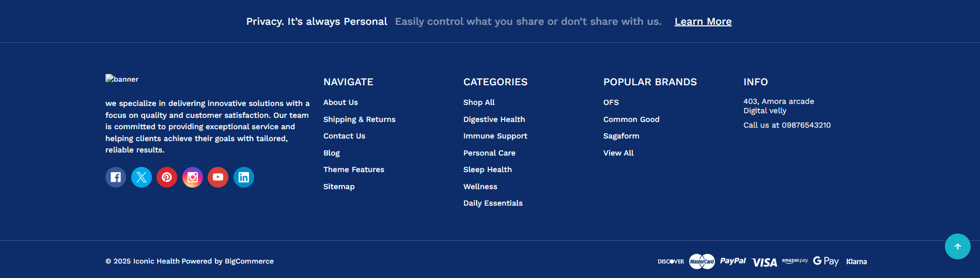Image resolution: width=980 pixels, height=278 pixels.
Task: Select the Digestive Health category
Action: (494, 119)
